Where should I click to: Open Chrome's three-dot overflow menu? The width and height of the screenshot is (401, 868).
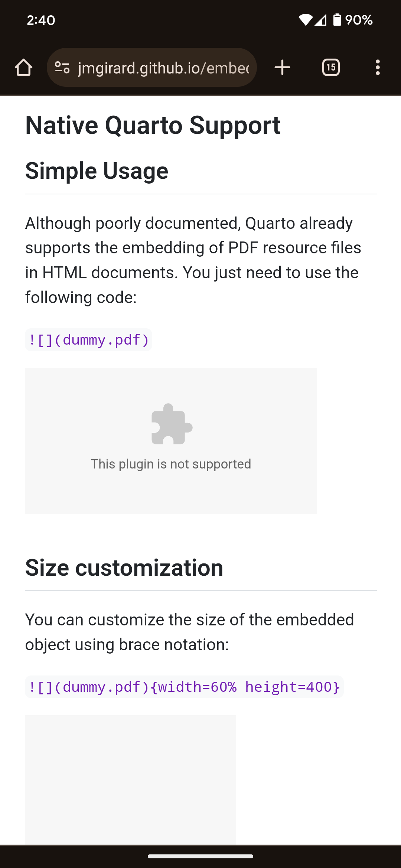click(378, 68)
